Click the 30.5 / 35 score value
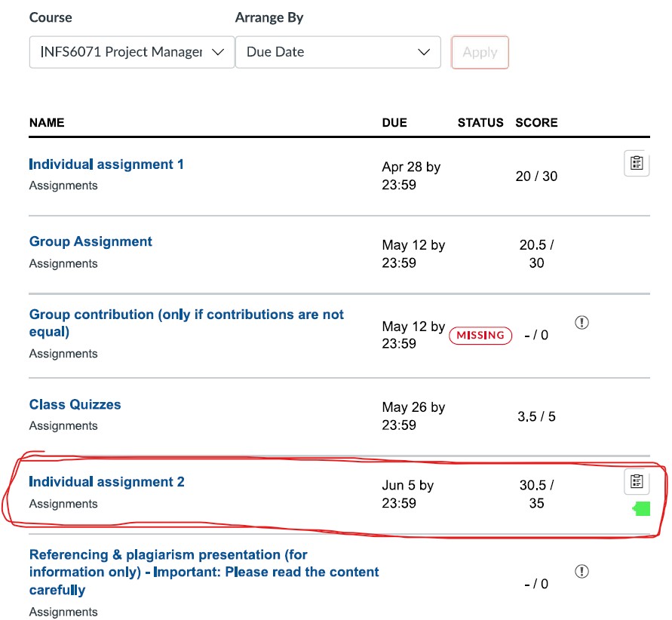The height and width of the screenshot is (620, 672). click(536, 494)
